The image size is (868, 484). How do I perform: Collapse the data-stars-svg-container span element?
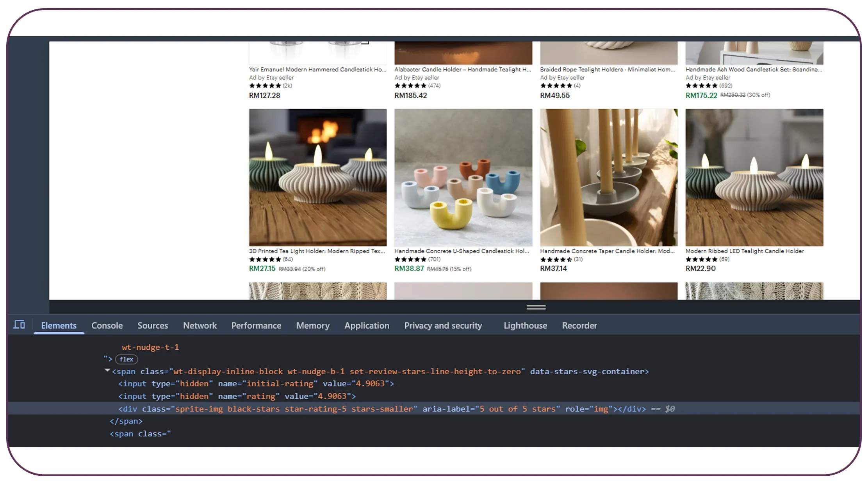(107, 371)
